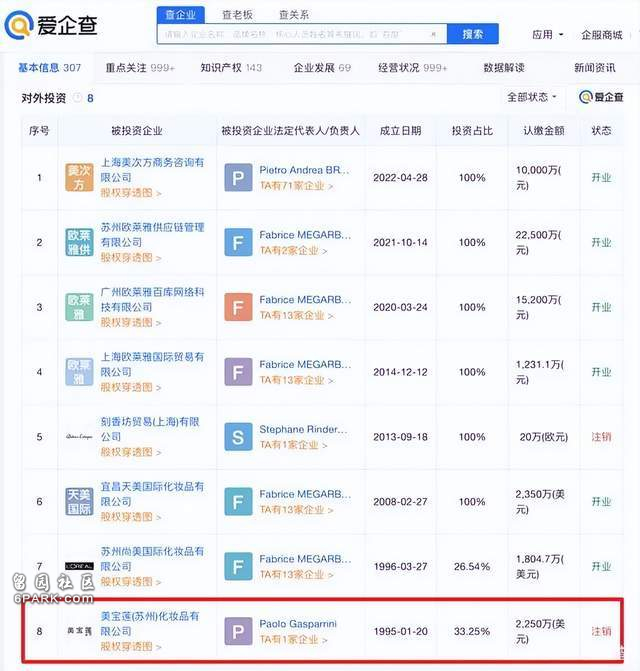
Task: Open 上海欧莱雅国际贸易有限公司 company page
Action: [x=152, y=364]
